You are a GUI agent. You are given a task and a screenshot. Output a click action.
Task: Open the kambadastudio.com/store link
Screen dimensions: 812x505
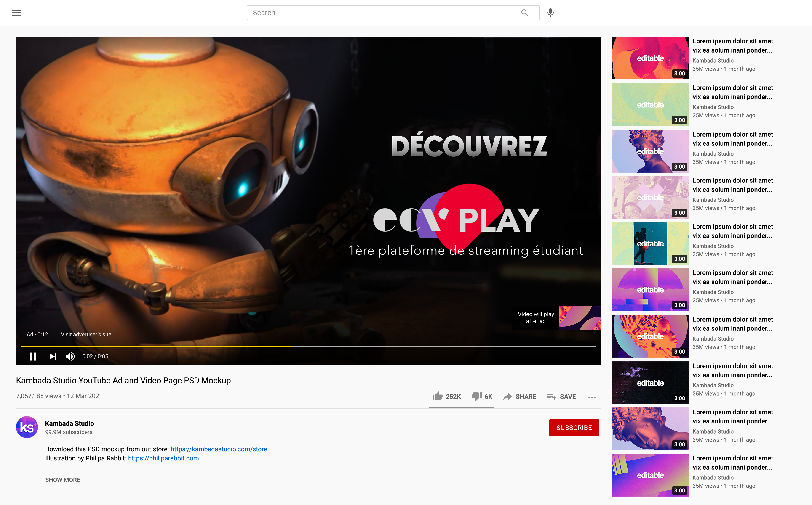219,449
